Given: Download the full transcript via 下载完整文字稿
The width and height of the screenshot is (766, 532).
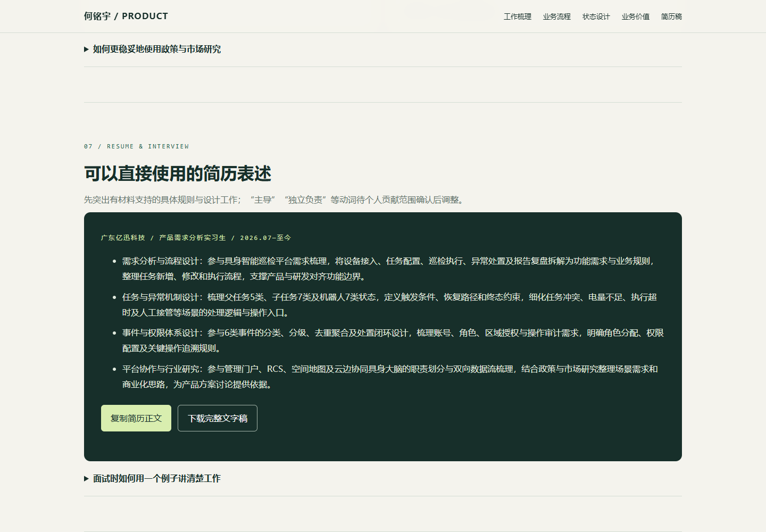Looking at the screenshot, I should coord(218,418).
